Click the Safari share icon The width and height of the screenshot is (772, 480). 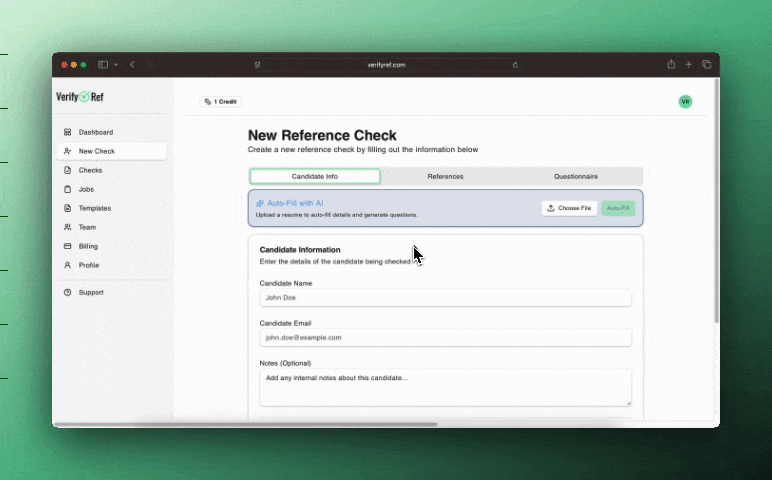[x=671, y=65]
